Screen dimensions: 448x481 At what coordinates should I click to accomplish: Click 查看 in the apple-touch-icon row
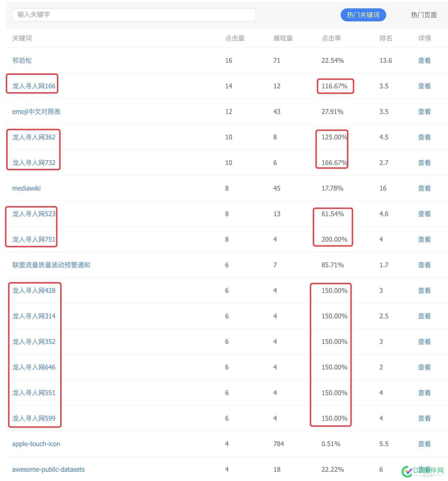coord(424,444)
